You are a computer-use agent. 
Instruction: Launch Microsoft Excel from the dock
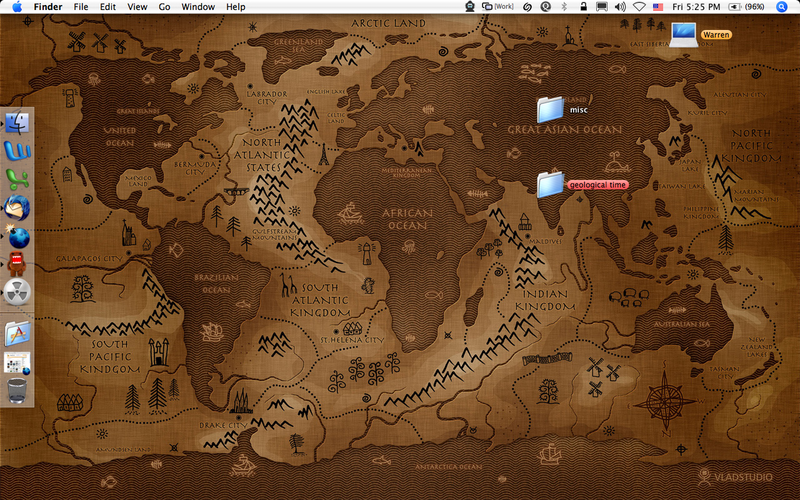click(x=17, y=179)
